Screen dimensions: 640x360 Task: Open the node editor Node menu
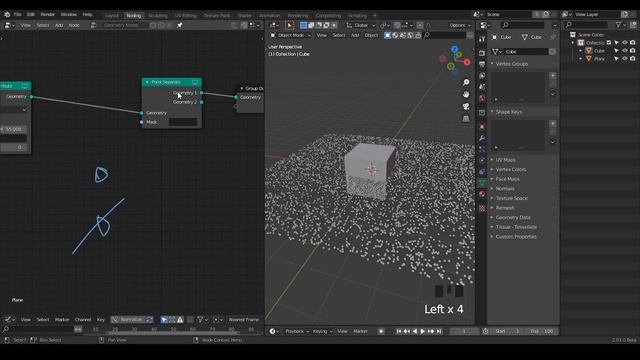click(74, 25)
